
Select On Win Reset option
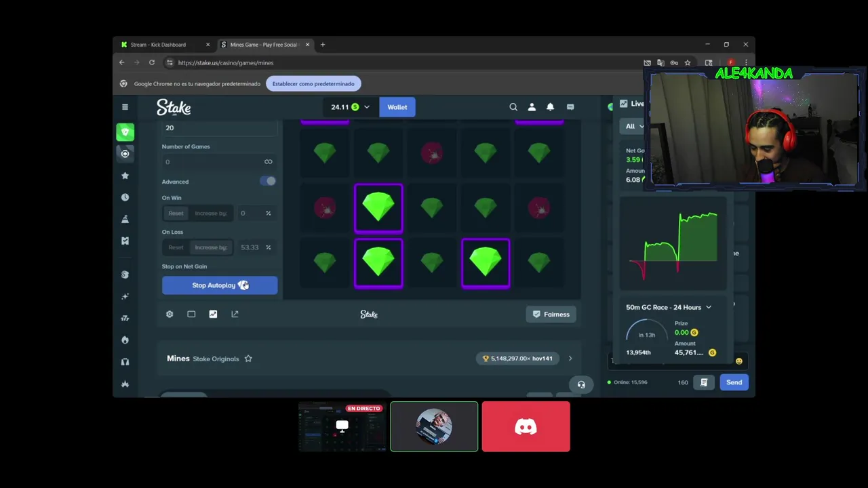point(176,213)
